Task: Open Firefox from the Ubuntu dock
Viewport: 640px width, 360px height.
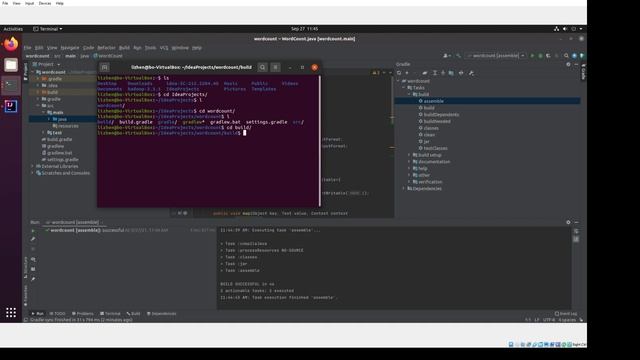Action: [11, 44]
